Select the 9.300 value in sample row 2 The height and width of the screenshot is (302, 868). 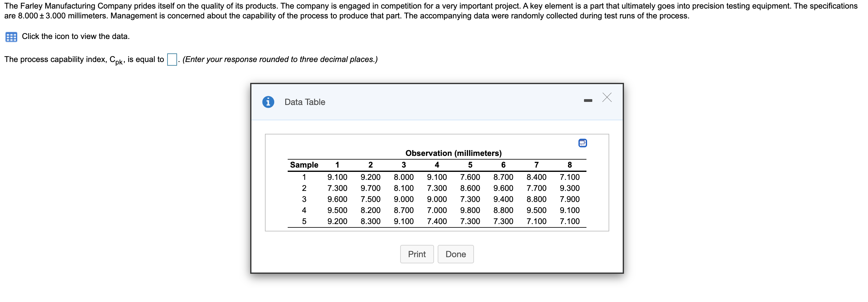[x=570, y=188]
